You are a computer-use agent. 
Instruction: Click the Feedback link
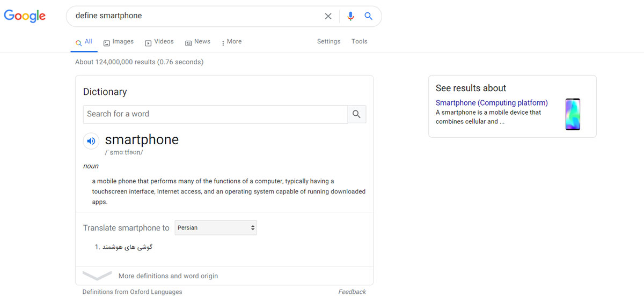pos(352,292)
